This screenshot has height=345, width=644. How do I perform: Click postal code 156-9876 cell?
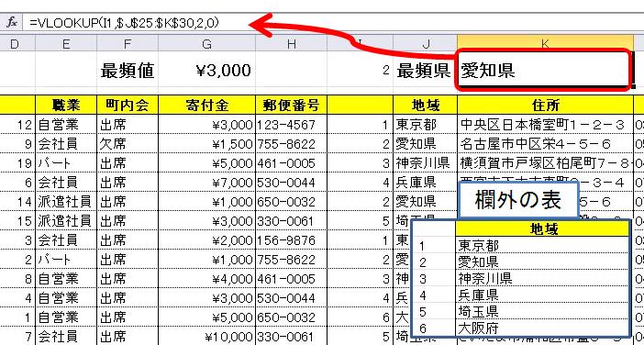(291, 240)
